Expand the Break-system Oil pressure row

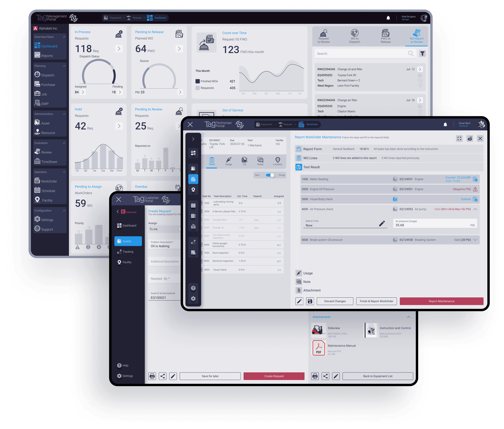pyautogui.click(x=475, y=240)
